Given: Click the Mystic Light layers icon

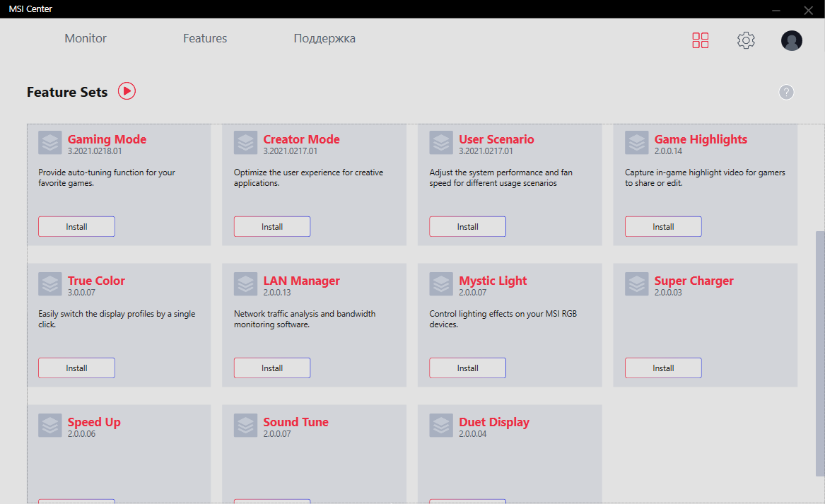Looking at the screenshot, I should 441,284.
